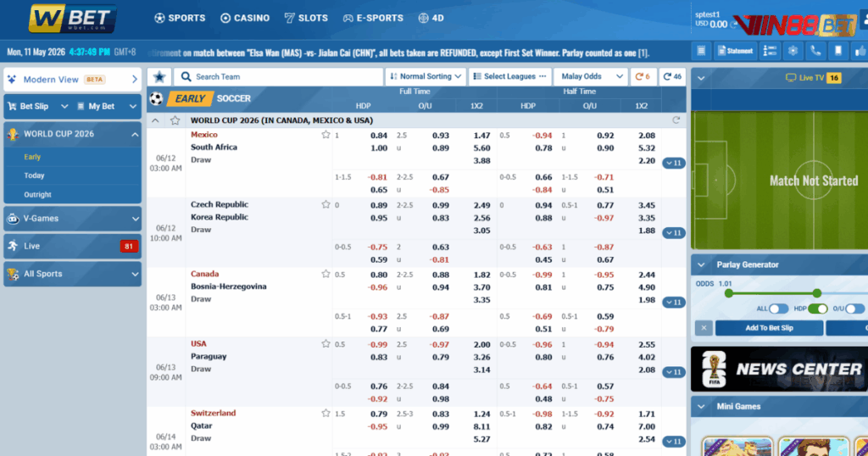Select Mexico full-time handicap odds 0.84
Viewport: 868px width, 456px height.
pyautogui.click(x=379, y=135)
